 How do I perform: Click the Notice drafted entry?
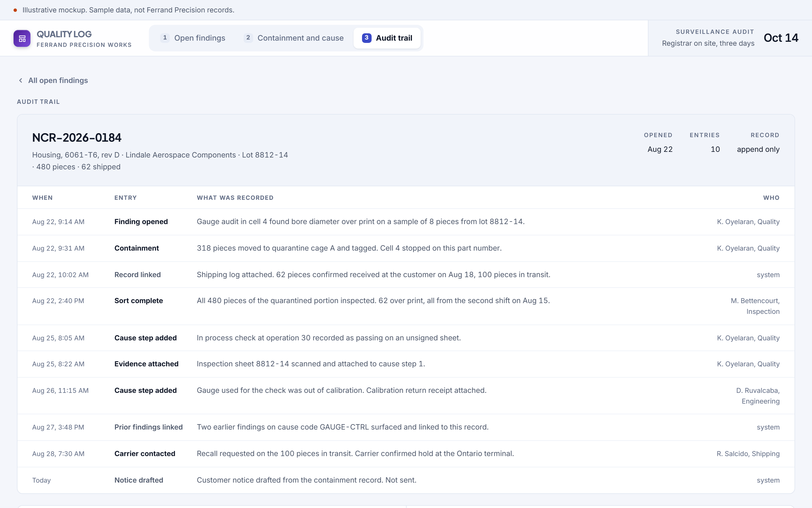[x=139, y=480]
